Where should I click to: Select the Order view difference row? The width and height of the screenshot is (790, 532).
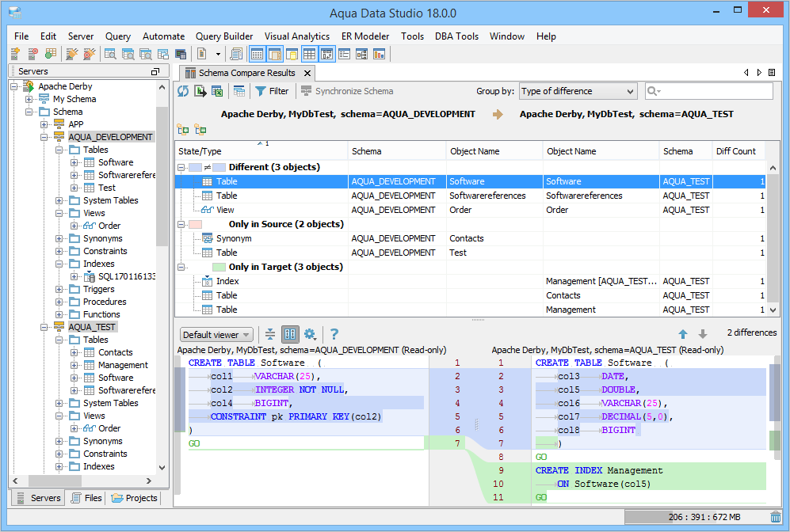(470, 210)
